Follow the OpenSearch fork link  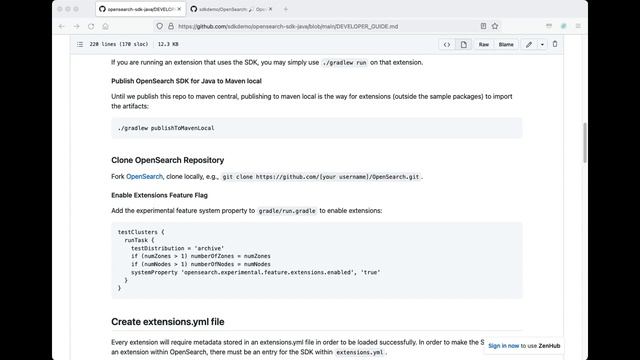[144, 176]
